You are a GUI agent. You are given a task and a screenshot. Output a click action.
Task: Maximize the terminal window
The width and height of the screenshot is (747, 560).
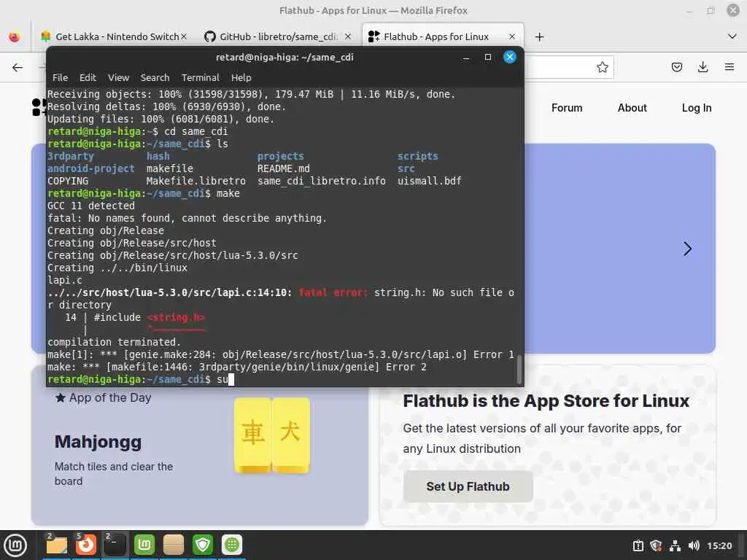pos(488,58)
